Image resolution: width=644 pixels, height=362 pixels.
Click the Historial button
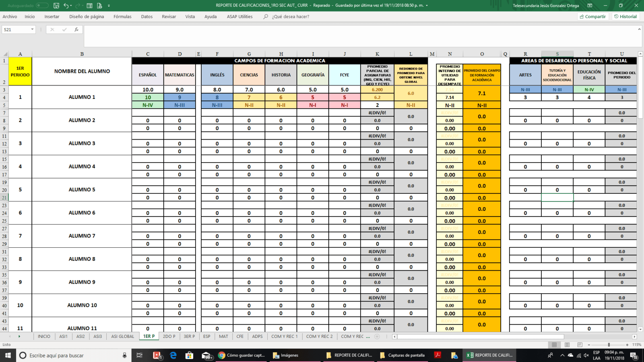click(x=625, y=16)
